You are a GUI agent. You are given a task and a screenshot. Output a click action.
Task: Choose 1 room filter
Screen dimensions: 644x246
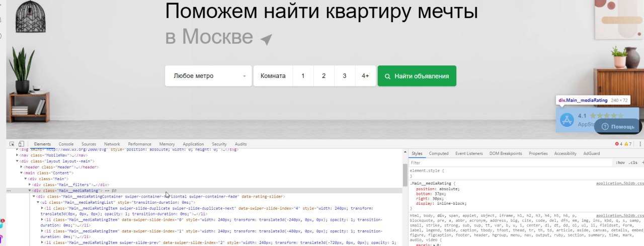point(303,76)
